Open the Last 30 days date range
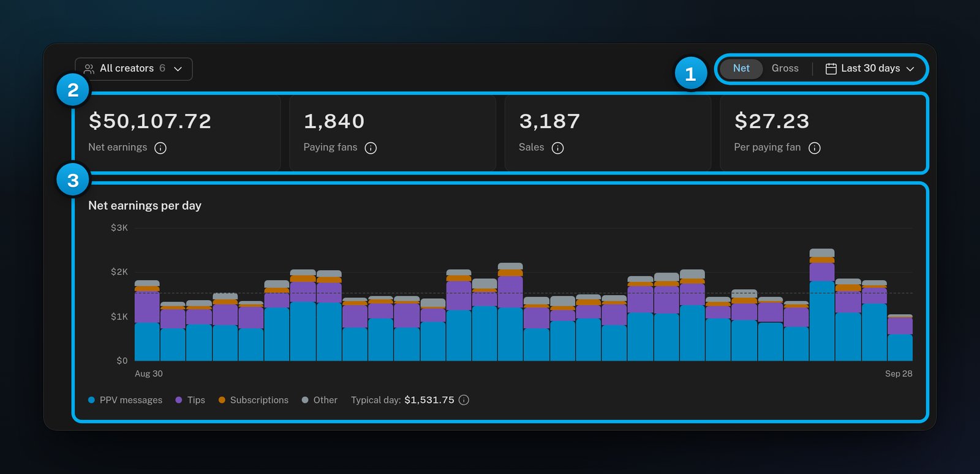The width and height of the screenshot is (980, 474). [x=870, y=69]
